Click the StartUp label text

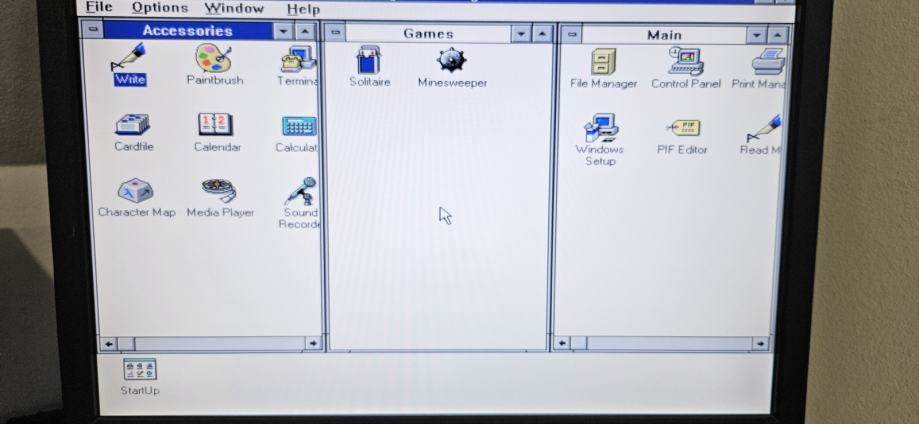coord(139,390)
